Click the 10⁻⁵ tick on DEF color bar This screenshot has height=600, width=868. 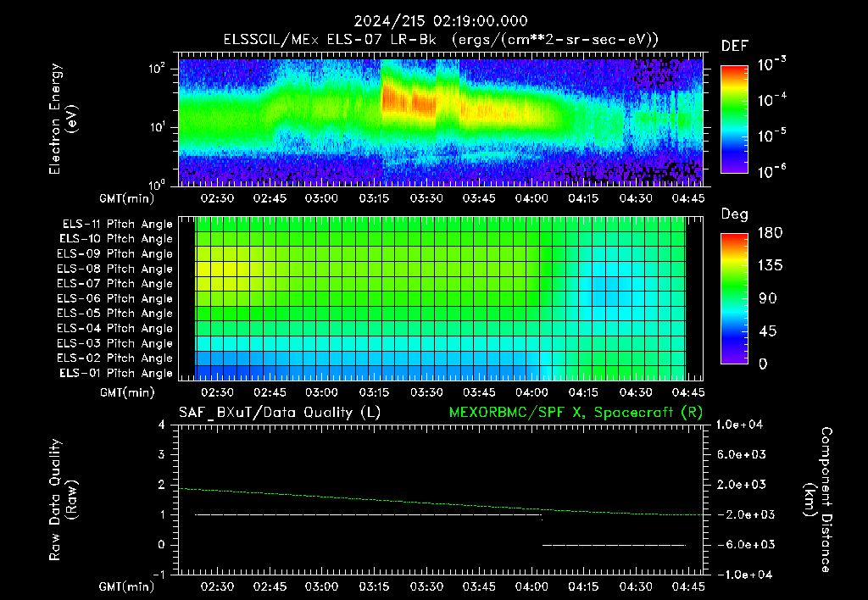point(771,136)
